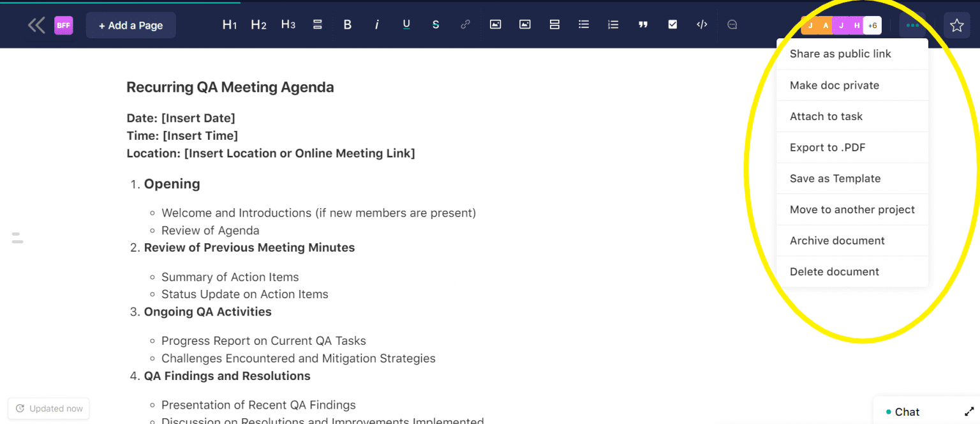Choose Archive document from the menu
980x424 pixels.
coord(837,241)
